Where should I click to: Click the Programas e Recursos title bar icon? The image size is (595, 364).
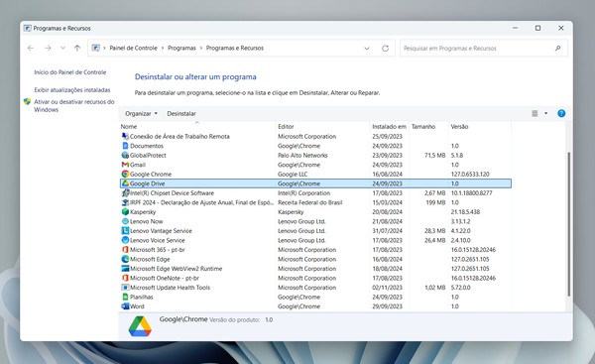point(28,28)
